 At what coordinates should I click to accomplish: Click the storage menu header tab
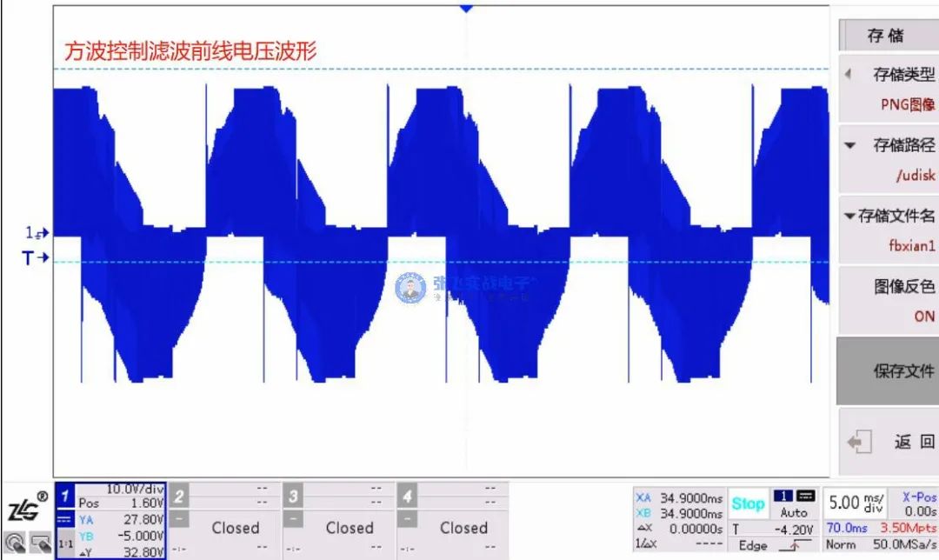coord(888,36)
